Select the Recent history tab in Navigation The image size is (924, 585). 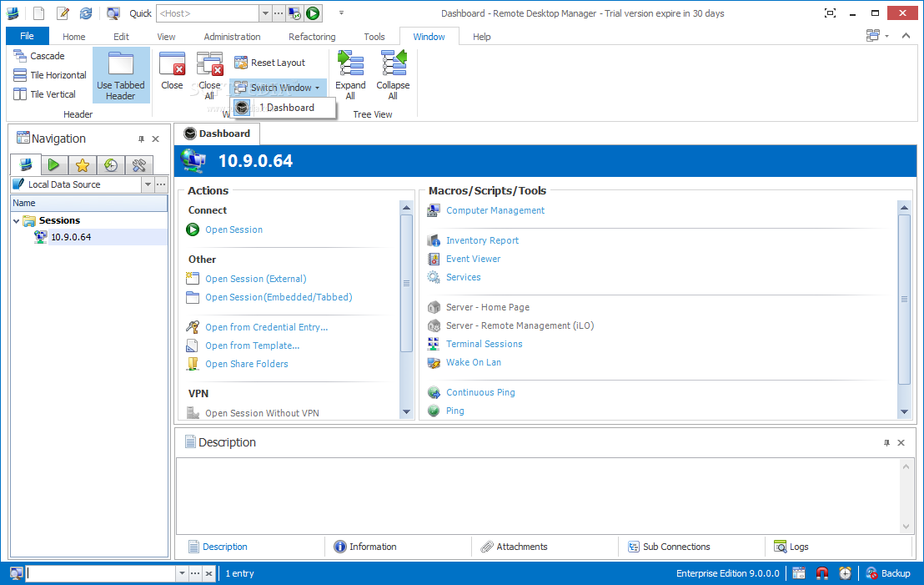[x=111, y=165]
